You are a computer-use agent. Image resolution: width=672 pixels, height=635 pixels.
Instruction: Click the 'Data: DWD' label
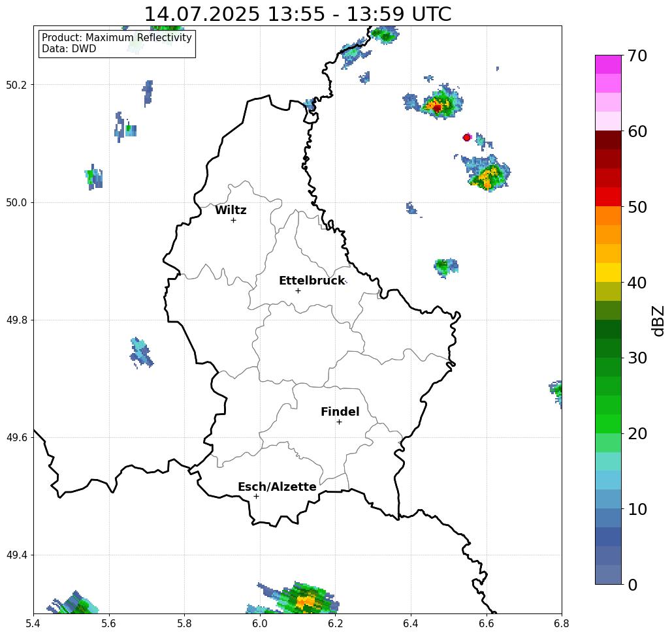pyautogui.click(x=69, y=49)
